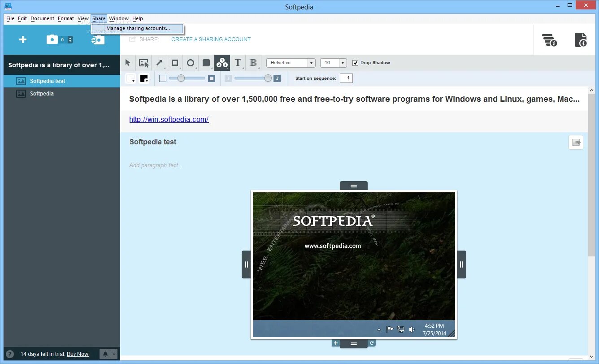Click the Start on sequence number field
Image resolution: width=599 pixels, height=364 pixels.
346,78
